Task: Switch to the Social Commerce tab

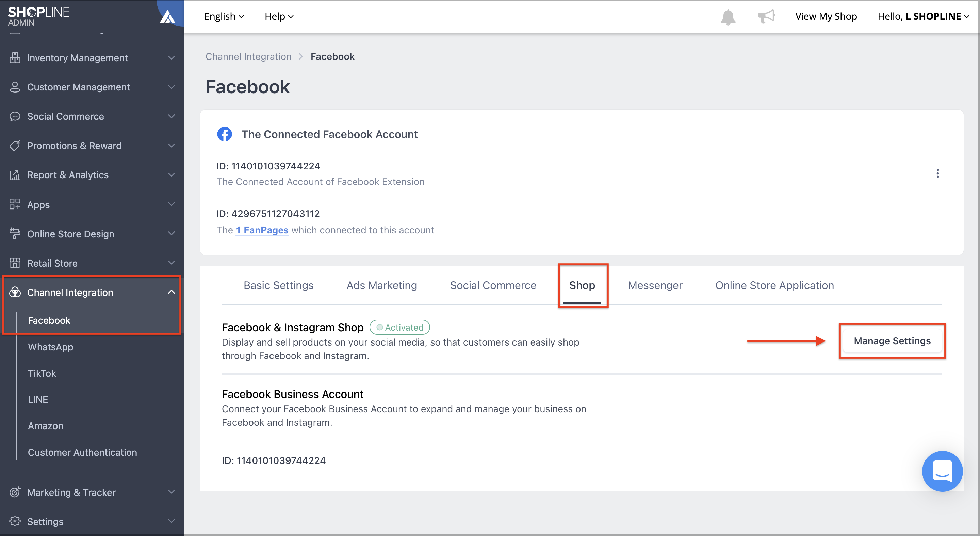Action: coord(493,285)
